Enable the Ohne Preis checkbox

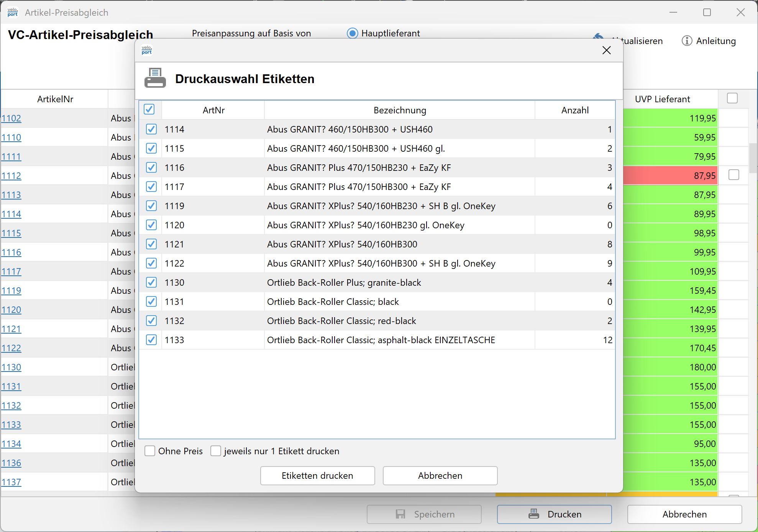tap(150, 451)
